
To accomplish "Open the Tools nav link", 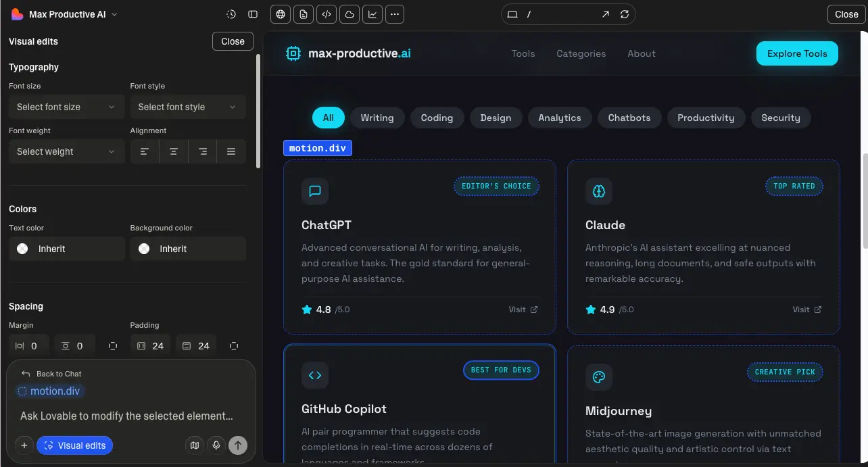I will point(523,53).
